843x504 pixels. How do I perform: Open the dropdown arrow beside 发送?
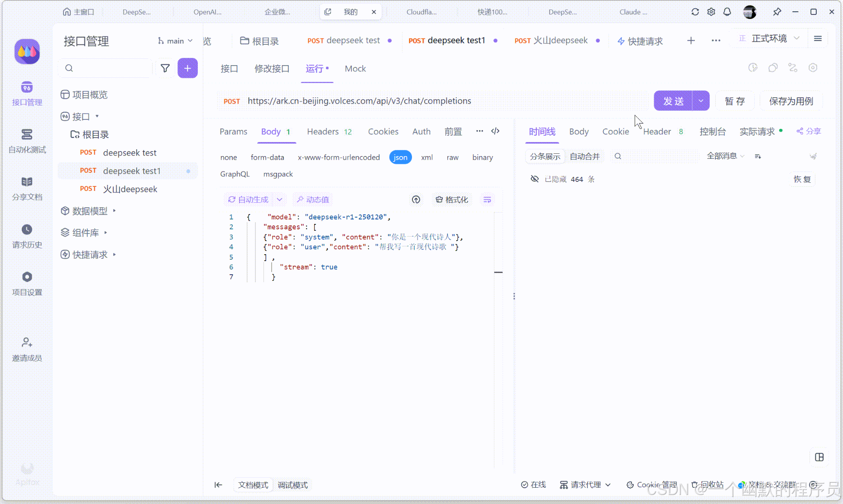(x=701, y=101)
